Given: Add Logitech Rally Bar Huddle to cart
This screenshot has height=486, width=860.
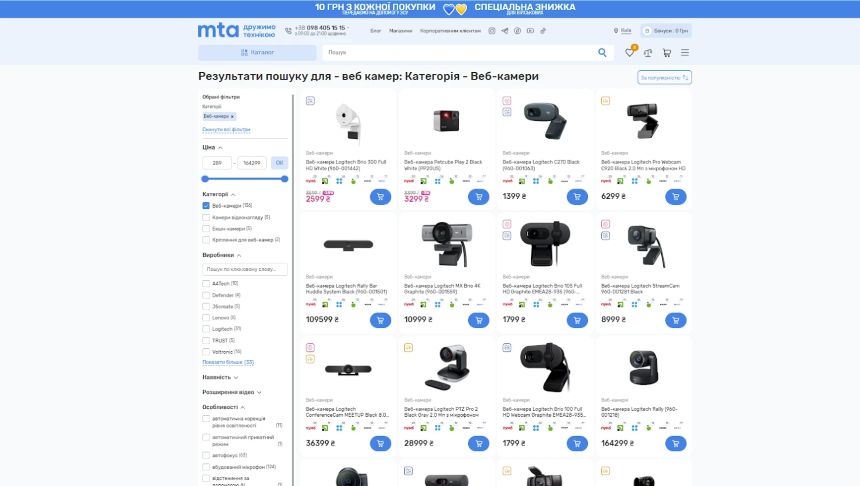Looking at the screenshot, I should (x=380, y=320).
